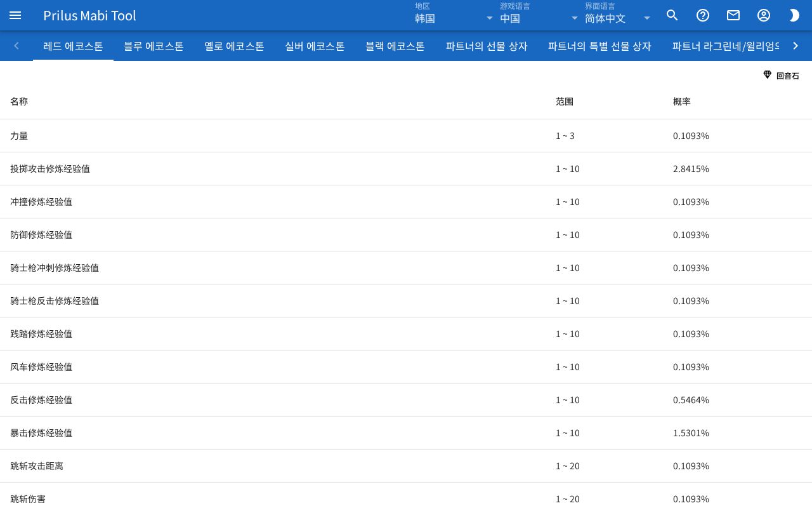This screenshot has width=812, height=508.
Task: Select the 跳斩攻击距离 row
Action: [x=406, y=466]
